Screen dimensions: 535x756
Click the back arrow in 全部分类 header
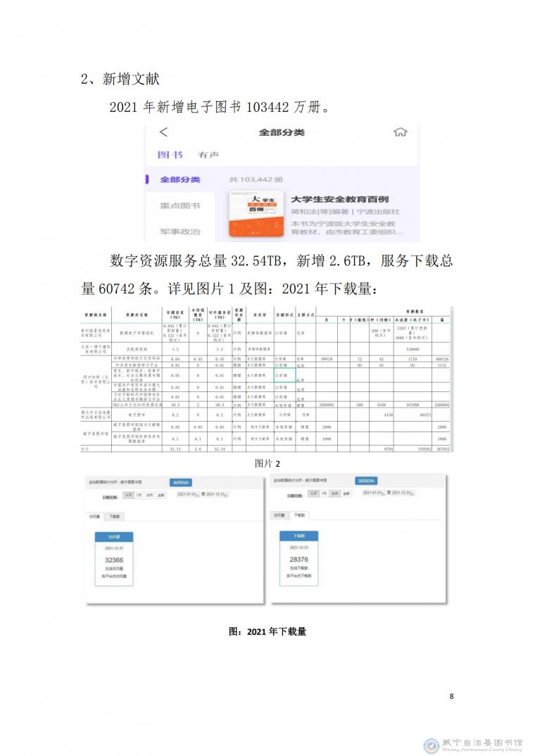pos(163,132)
